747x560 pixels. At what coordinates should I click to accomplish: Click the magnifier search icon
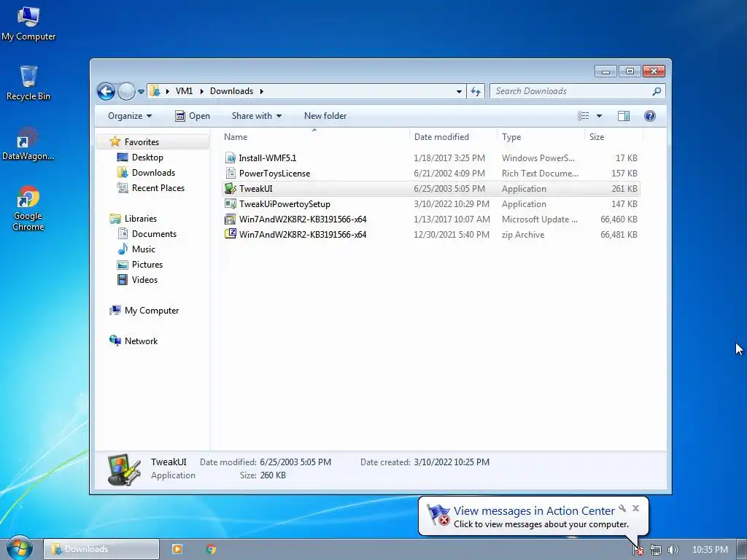[657, 91]
